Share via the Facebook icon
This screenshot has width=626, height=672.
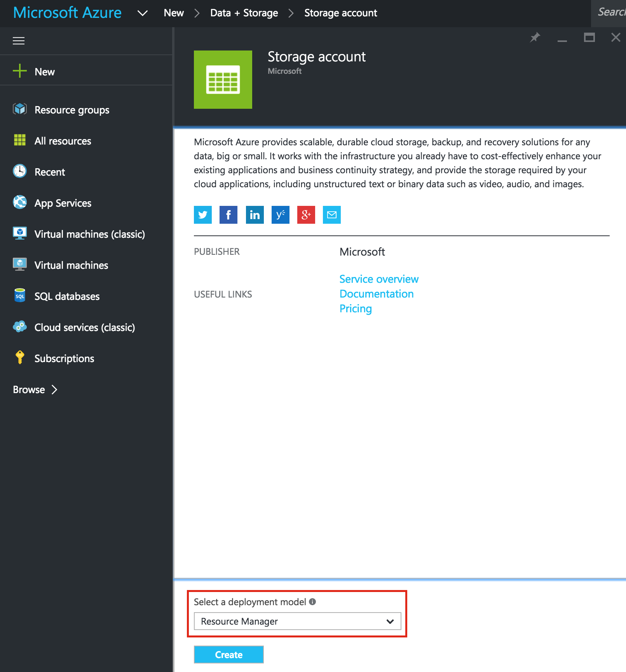pyautogui.click(x=228, y=215)
